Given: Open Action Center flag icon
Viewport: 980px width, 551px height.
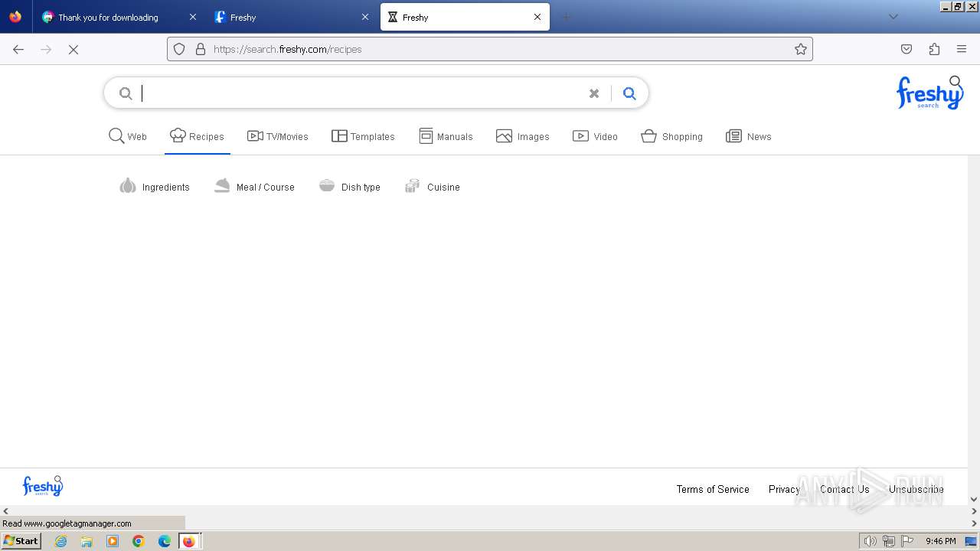Looking at the screenshot, I should coord(907,541).
